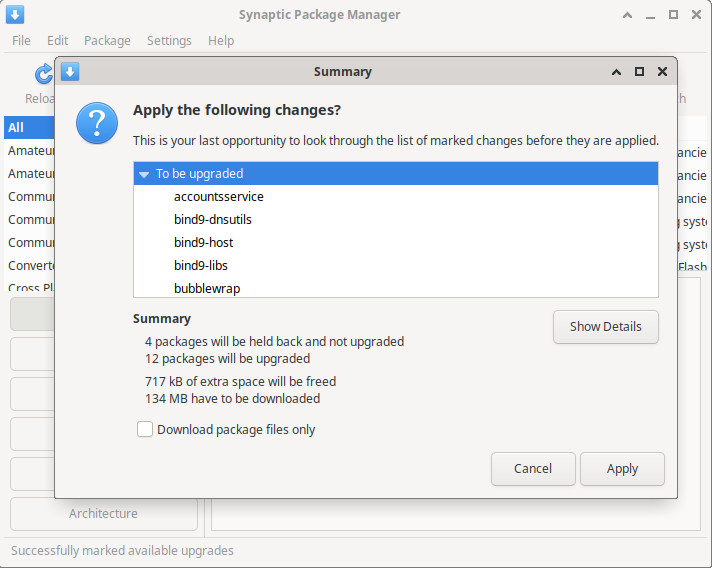
Task: Maximize the Synaptic Package Manager window
Action: [x=673, y=15]
